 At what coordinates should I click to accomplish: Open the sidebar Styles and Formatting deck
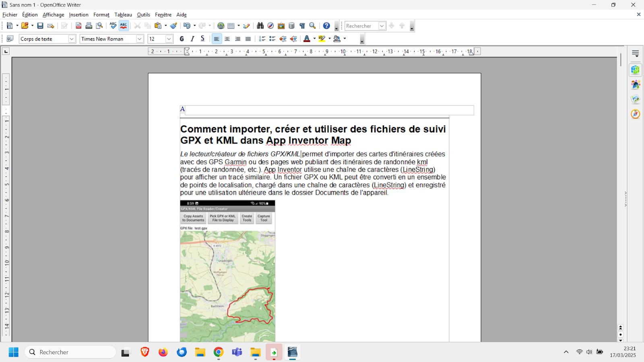point(636,85)
